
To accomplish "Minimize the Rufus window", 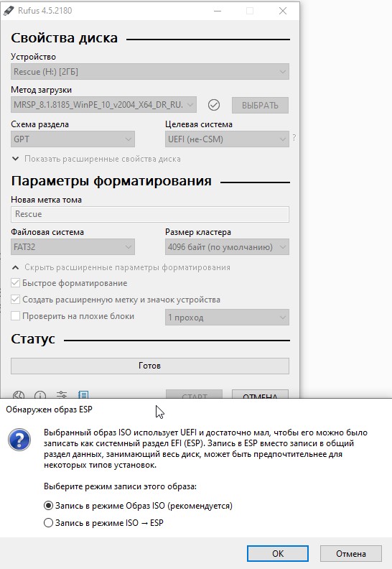I will point(218,11).
